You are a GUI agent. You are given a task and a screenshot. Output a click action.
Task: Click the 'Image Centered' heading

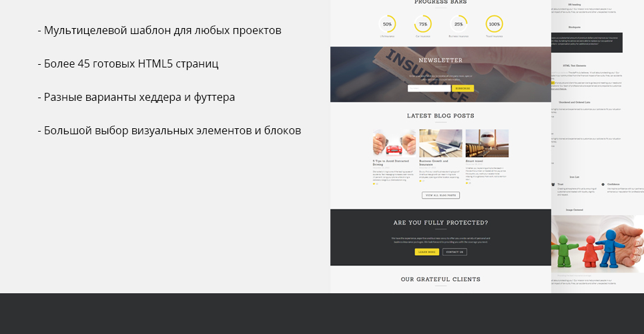(575, 210)
